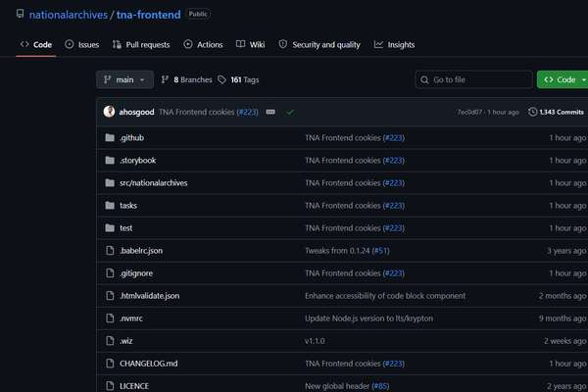Click the file icon for .gitignore

110,272
